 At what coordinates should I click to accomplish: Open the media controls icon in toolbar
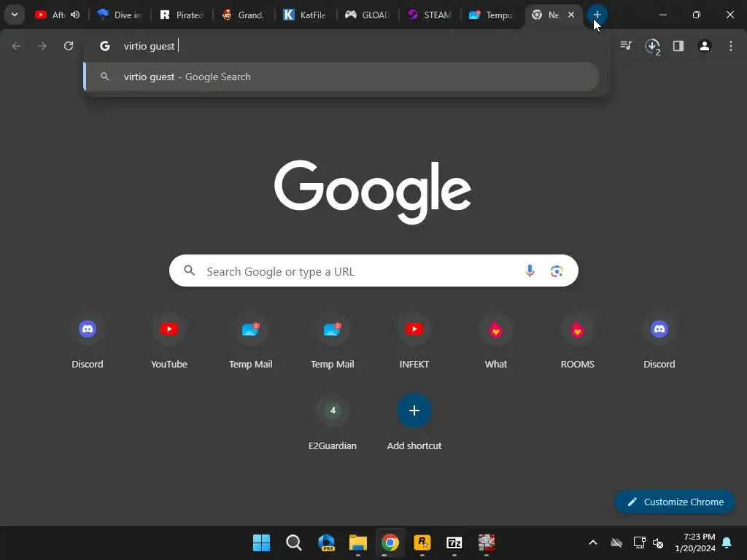pyautogui.click(x=626, y=46)
